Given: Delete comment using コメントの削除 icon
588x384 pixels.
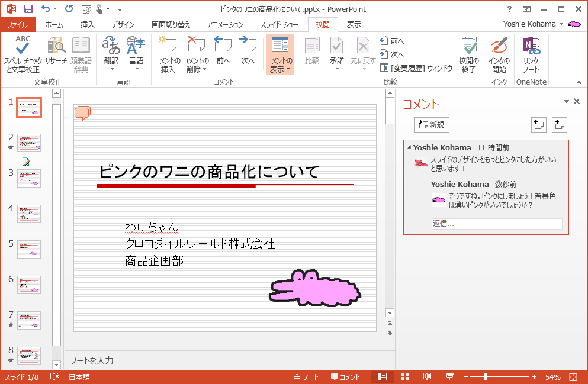Looking at the screenshot, I should 196,45.
